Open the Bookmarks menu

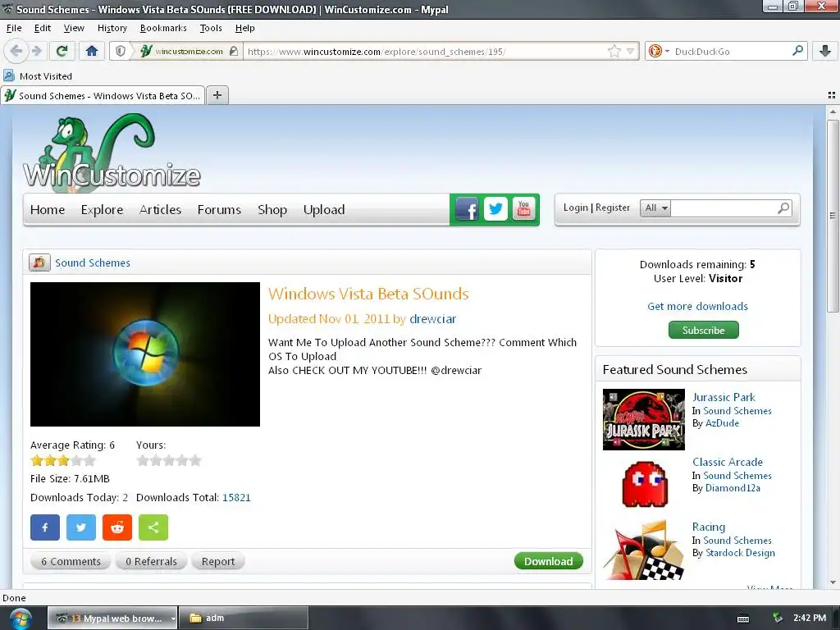pos(163,28)
